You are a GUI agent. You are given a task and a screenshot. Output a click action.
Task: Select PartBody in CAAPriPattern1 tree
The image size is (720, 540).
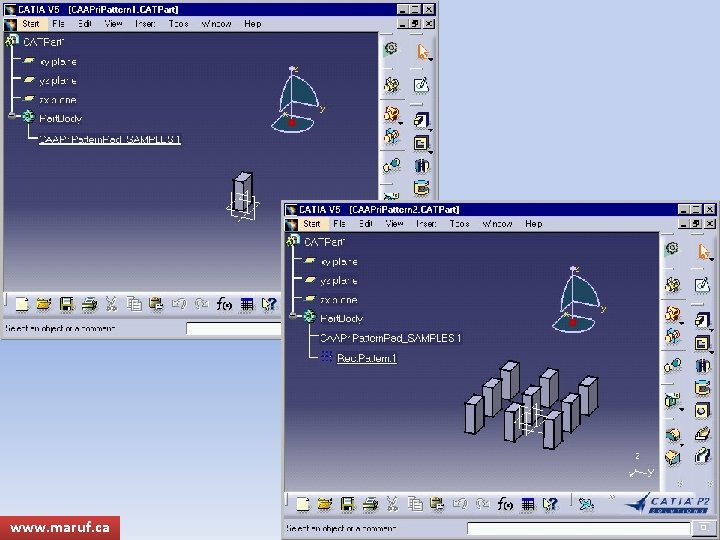point(60,118)
